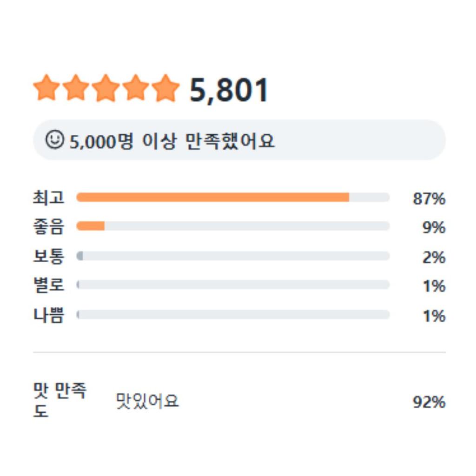Select the 좋음 rating label
476x476 pixels.
point(48,227)
